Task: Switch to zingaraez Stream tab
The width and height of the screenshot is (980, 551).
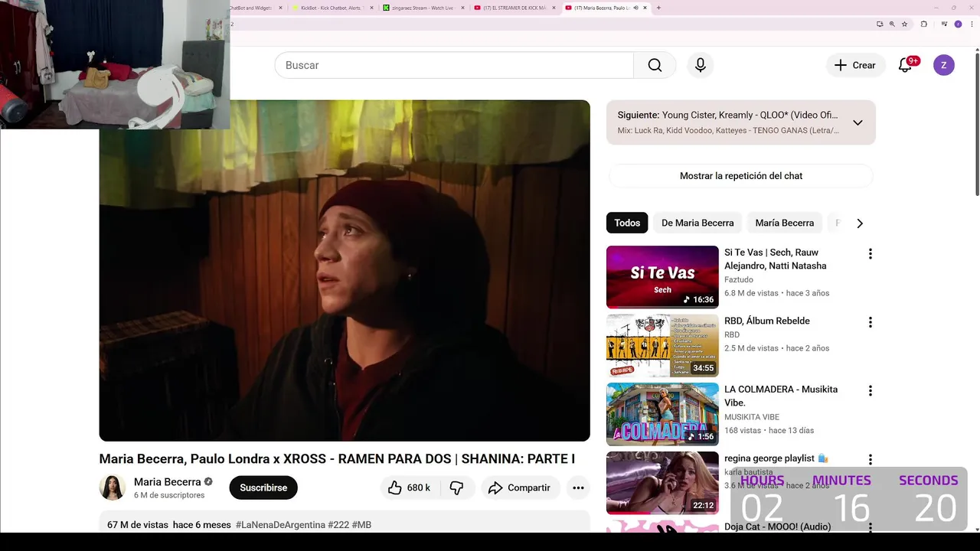Action: (x=423, y=8)
